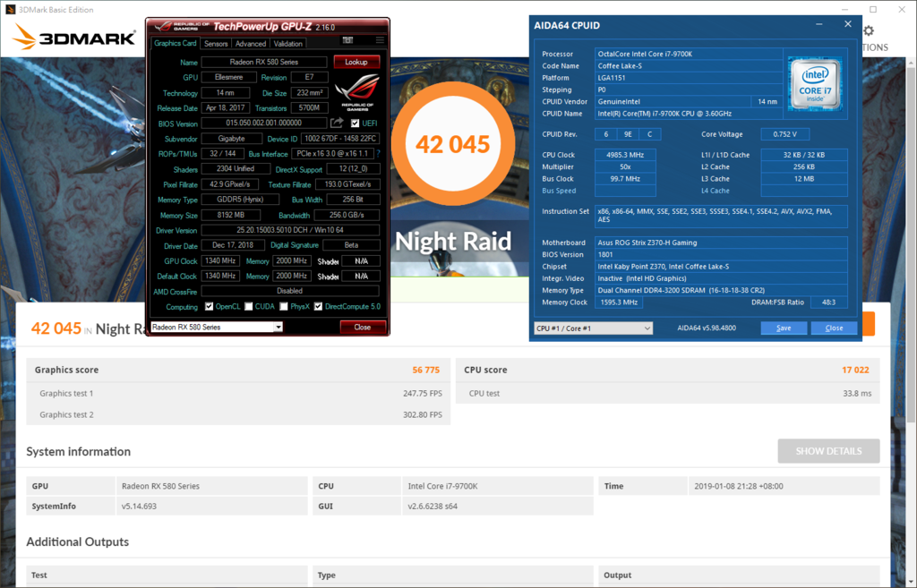Enable the PhysX checkbox

coord(284,306)
